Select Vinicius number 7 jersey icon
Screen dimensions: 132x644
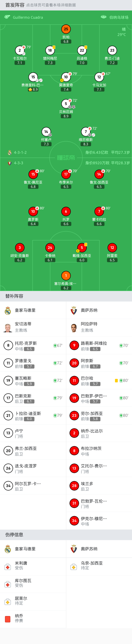click(x=86, y=132)
